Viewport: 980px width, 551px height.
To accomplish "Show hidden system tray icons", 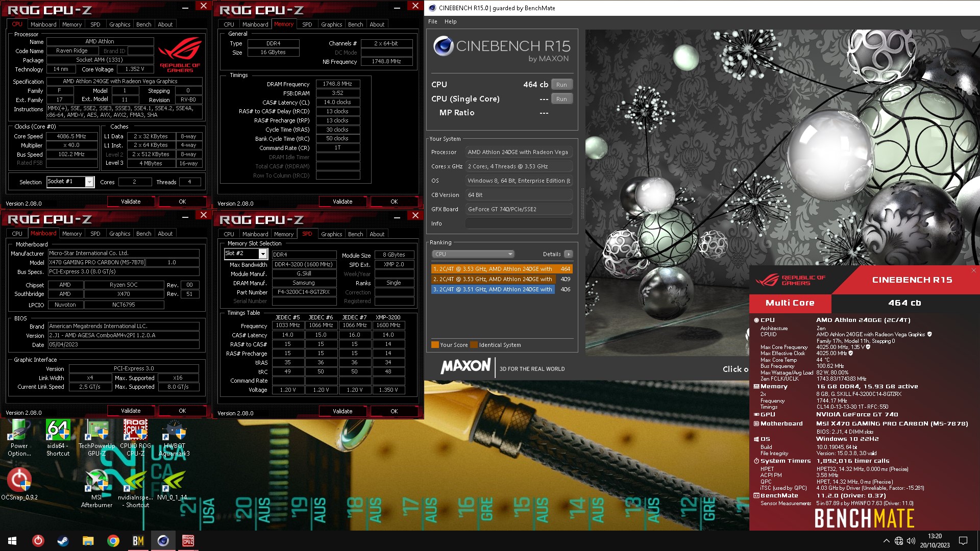I will click(x=886, y=541).
